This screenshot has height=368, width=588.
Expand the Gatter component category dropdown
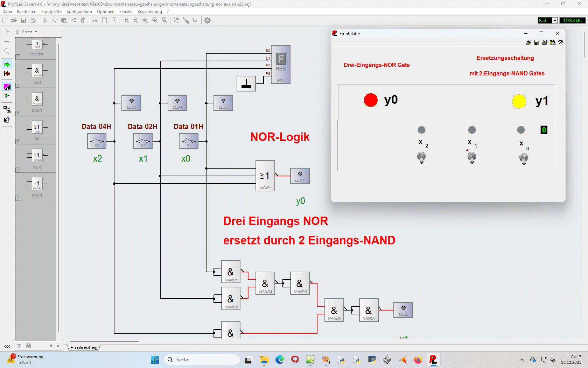pyautogui.click(x=36, y=32)
